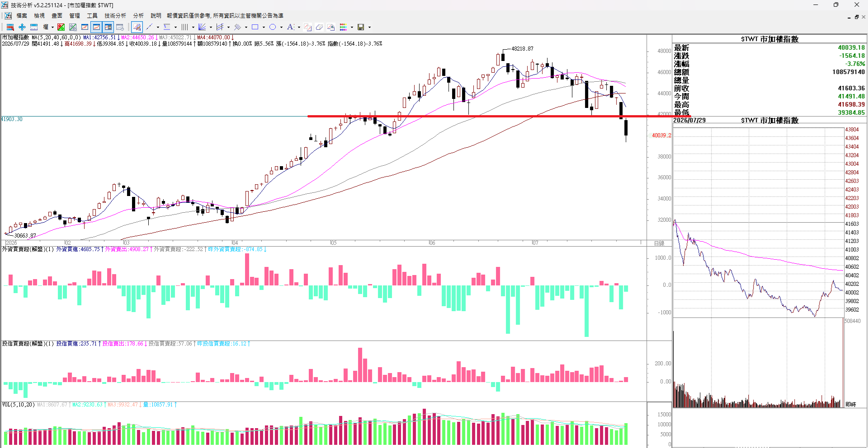The width and height of the screenshot is (868, 448).
Task: Open the 檔案 menu
Action: (x=22, y=15)
